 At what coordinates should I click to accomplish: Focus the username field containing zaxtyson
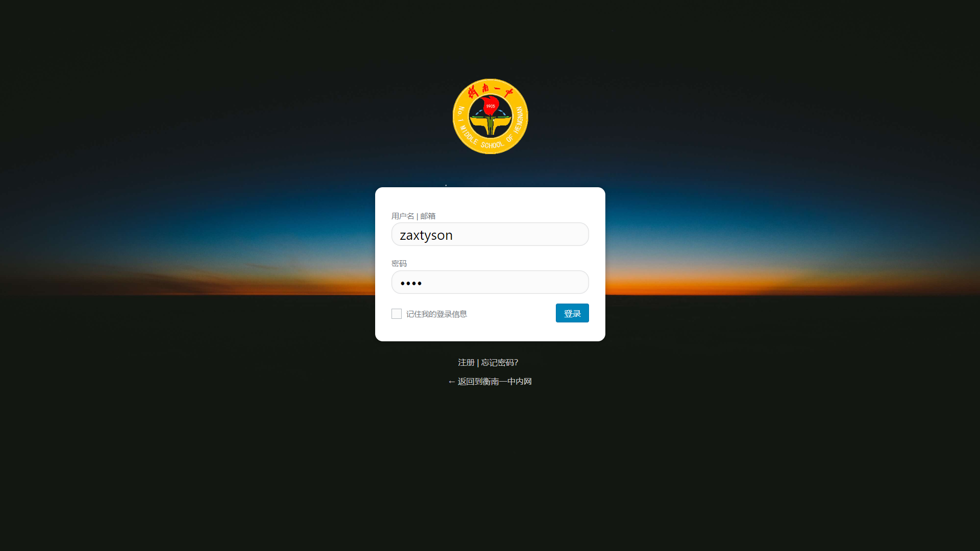coord(490,234)
